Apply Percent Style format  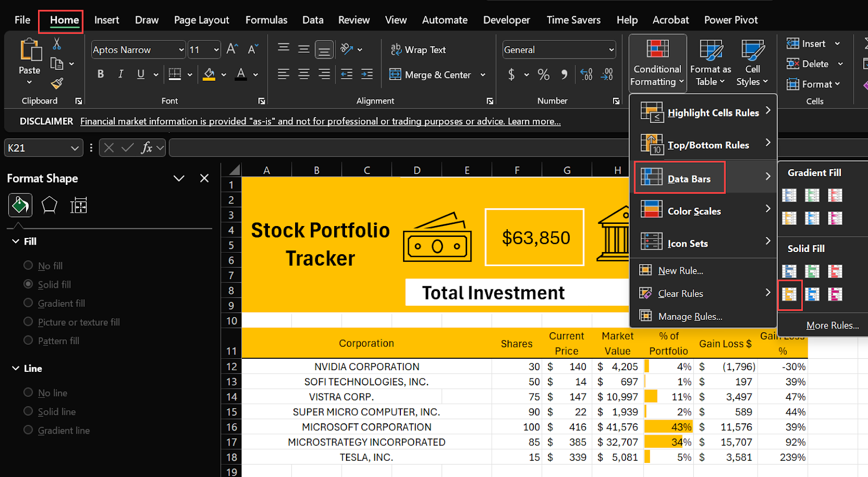tap(544, 74)
